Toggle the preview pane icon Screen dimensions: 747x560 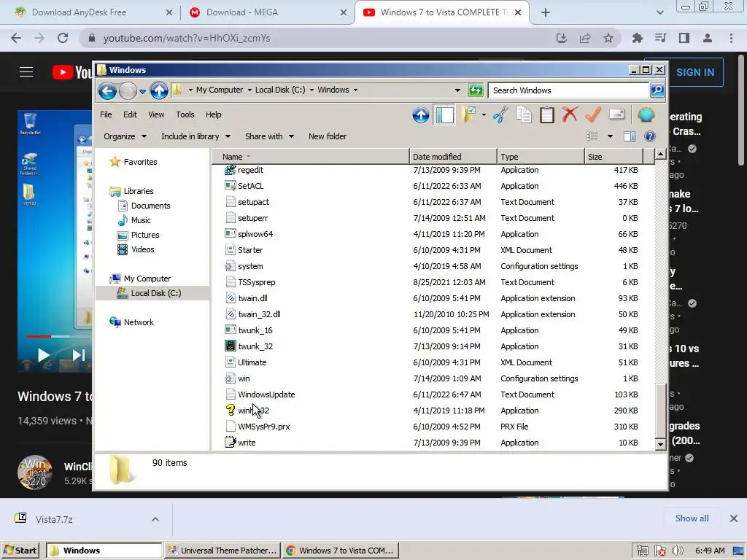[630, 136]
